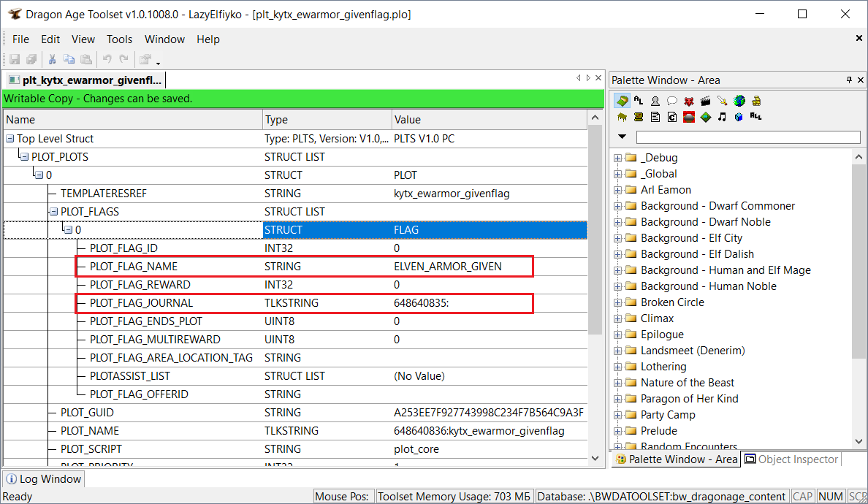Select the Script document palette icon
This screenshot has height=504, width=868.
655,117
